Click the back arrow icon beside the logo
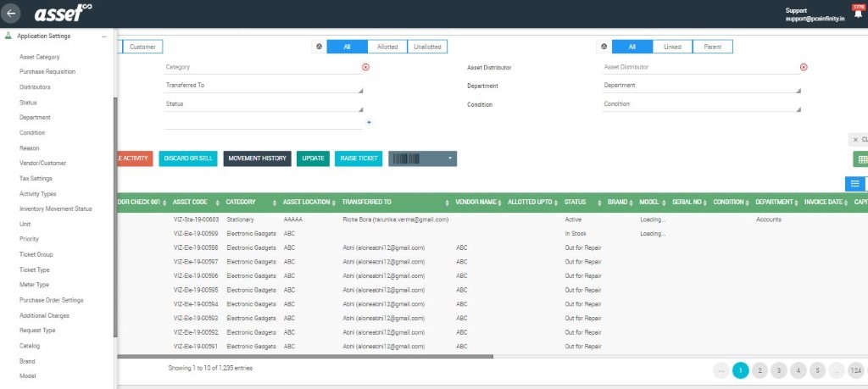868x389 pixels. 10,14
